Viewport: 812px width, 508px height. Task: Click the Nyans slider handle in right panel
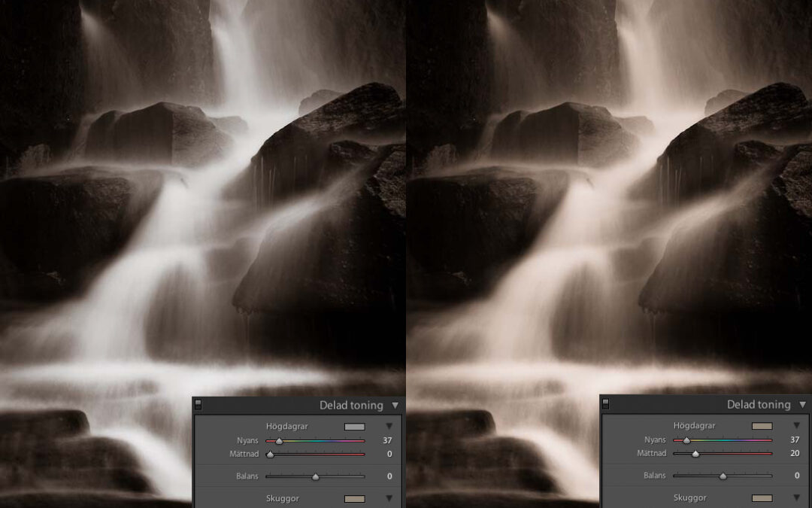(x=686, y=440)
